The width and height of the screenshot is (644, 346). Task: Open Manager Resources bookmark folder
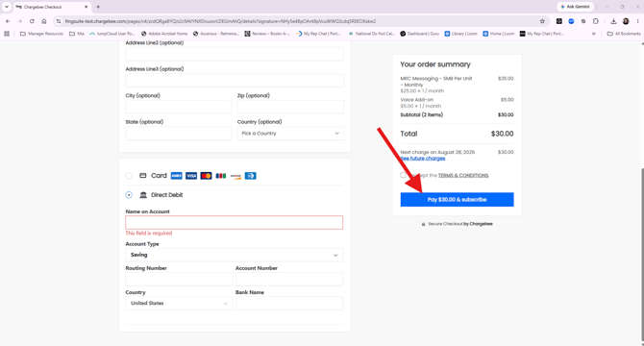point(41,34)
